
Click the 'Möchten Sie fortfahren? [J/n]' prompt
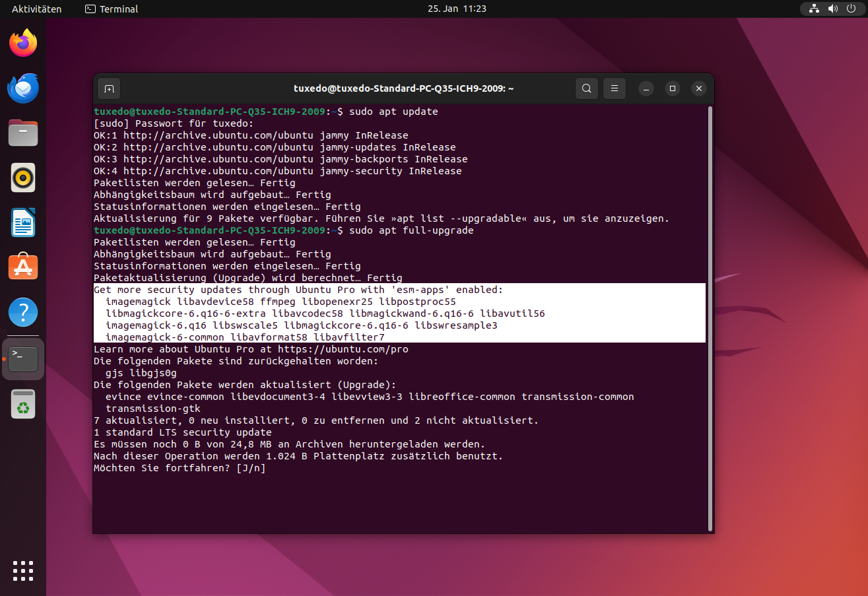[x=180, y=468]
